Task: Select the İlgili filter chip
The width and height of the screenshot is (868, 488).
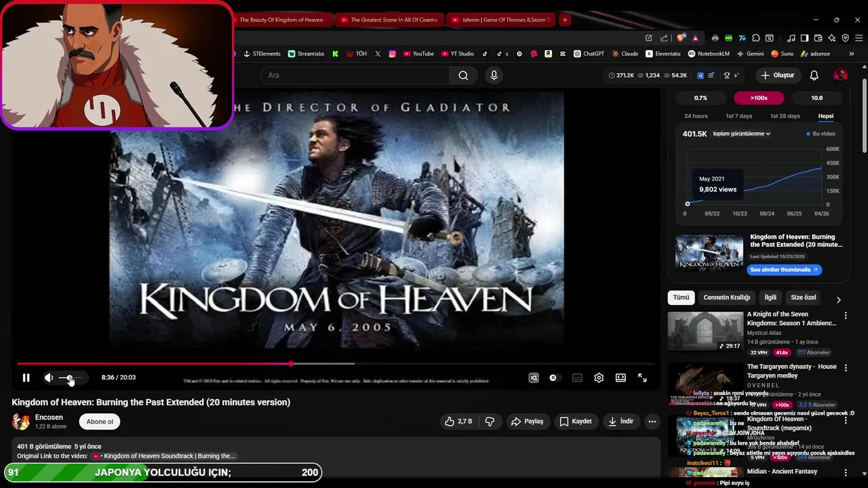Action: point(770,298)
